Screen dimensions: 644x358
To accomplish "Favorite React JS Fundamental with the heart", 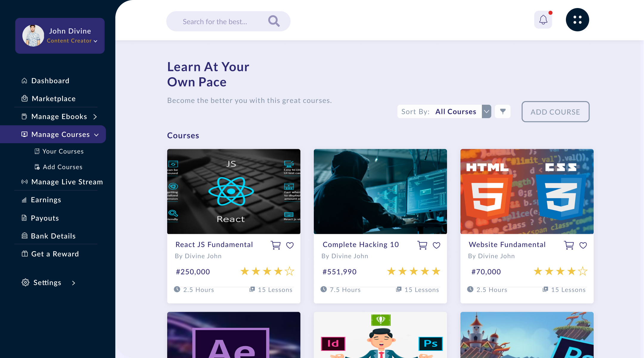I will point(290,245).
